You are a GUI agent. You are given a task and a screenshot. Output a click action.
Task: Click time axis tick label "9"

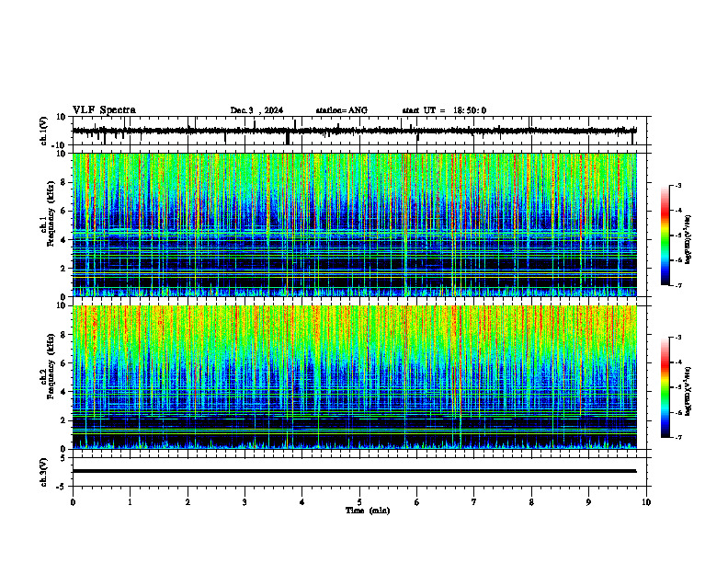[588, 502]
